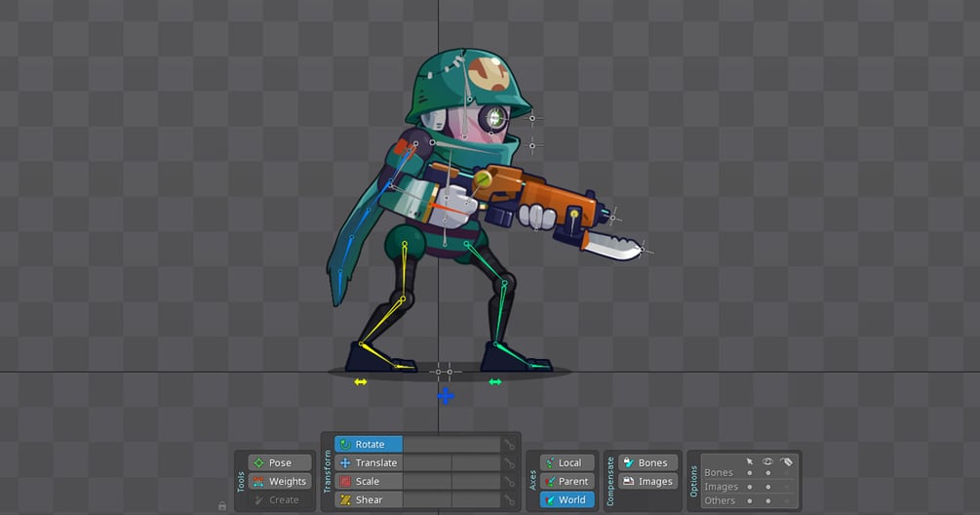
Task: Toggle Others selectable dot in Options
Action: click(x=749, y=500)
